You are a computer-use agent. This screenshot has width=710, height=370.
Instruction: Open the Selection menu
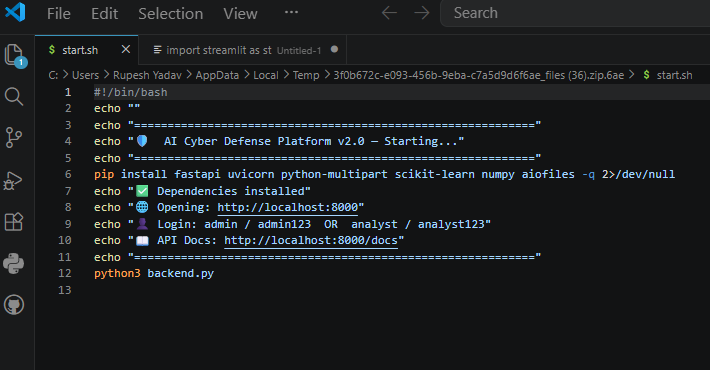point(171,14)
